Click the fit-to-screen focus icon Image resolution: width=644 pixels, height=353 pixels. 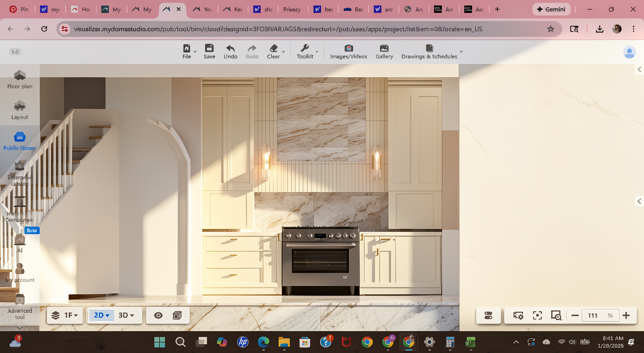(x=537, y=316)
